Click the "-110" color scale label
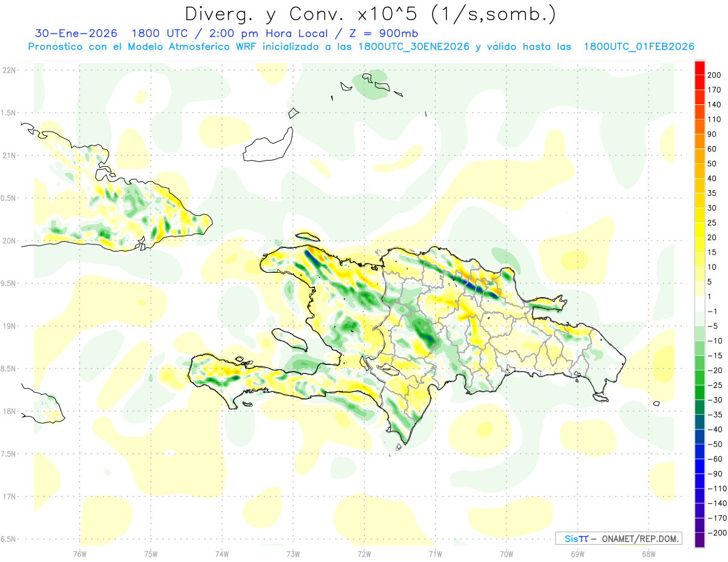728x562 pixels. coord(716,488)
